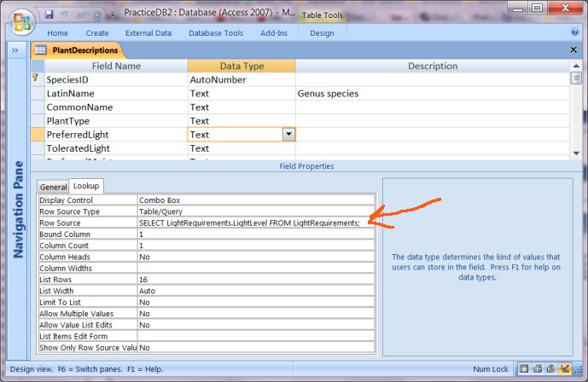
Task: Click the Bound Column value field
Action: [256, 234]
